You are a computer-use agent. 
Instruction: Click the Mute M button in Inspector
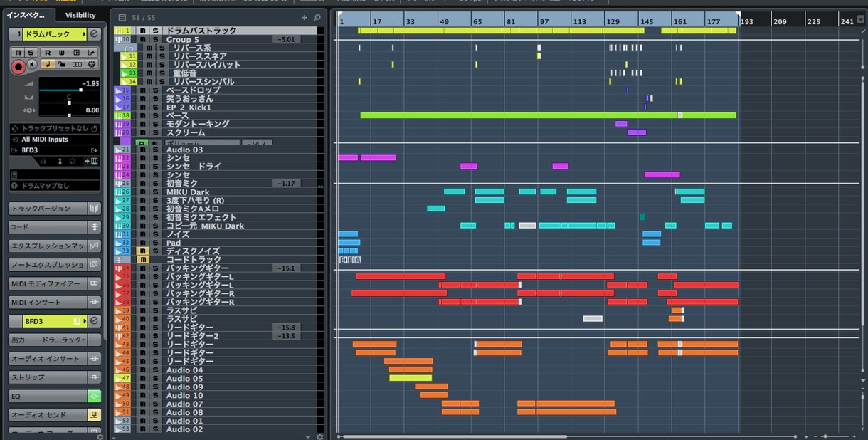pyautogui.click(x=18, y=53)
